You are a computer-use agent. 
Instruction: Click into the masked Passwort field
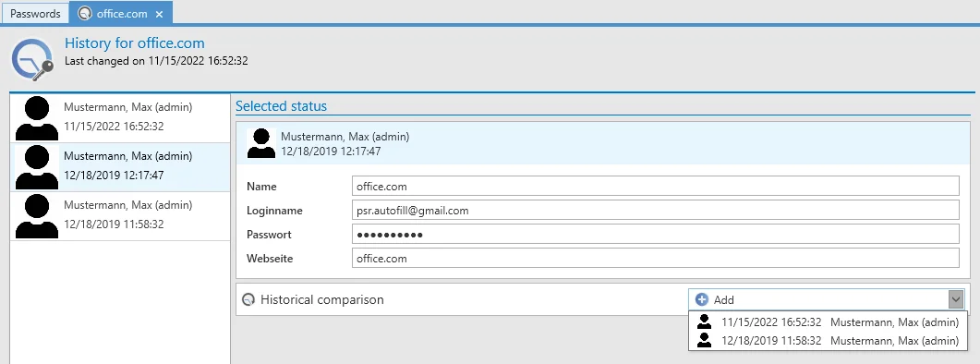655,234
